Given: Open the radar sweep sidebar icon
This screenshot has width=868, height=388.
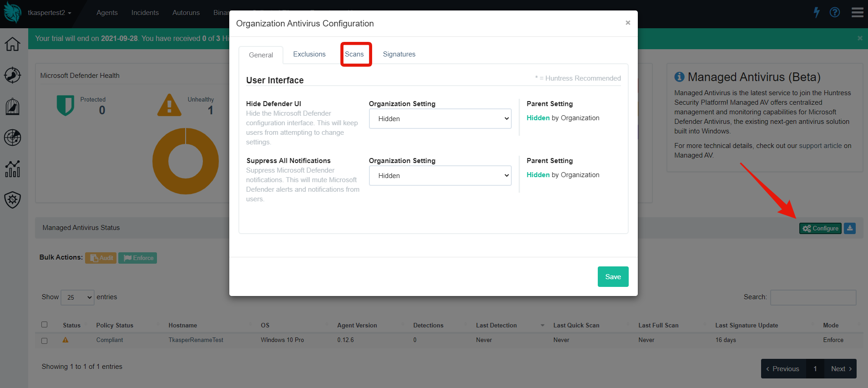Looking at the screenshot, I should point(12,138).
